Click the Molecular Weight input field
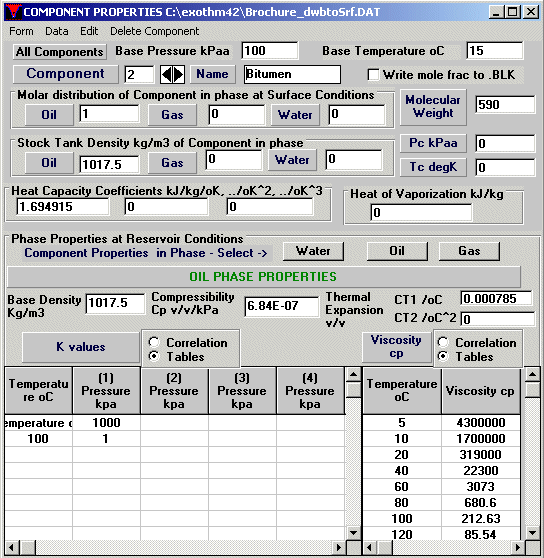This screenshot has height=558, width=544. [x=505, y=105]
